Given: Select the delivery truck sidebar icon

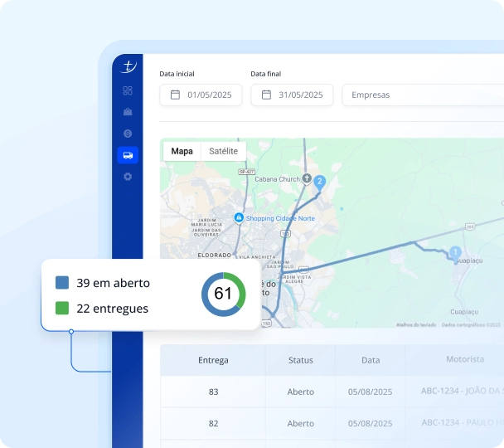Looking at the screenshot, I should 128,155.
